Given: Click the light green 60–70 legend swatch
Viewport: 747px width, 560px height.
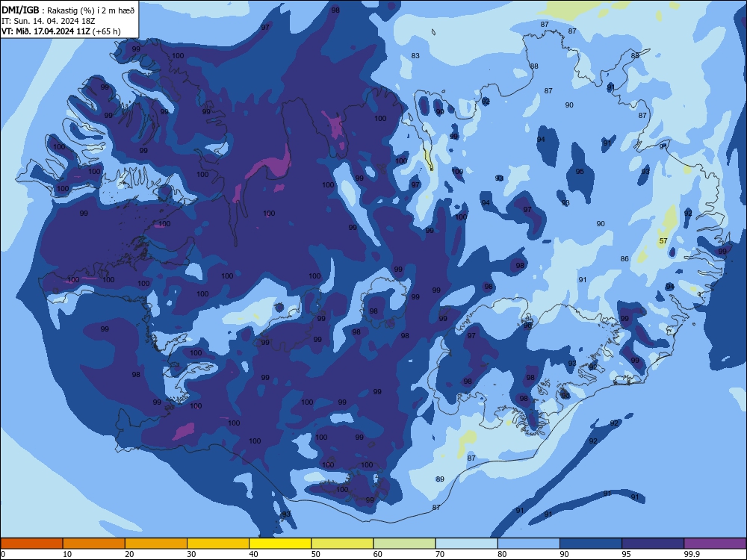Looking at the screenshot, I should coord(404,544).
